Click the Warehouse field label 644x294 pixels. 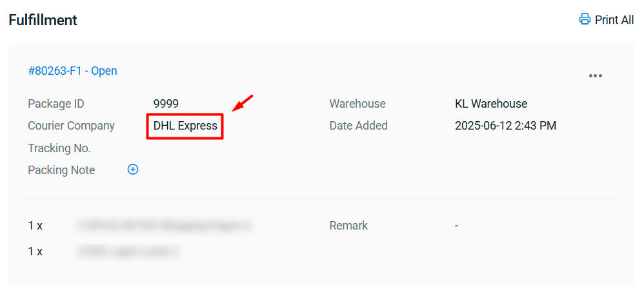[x=357, y=104]
